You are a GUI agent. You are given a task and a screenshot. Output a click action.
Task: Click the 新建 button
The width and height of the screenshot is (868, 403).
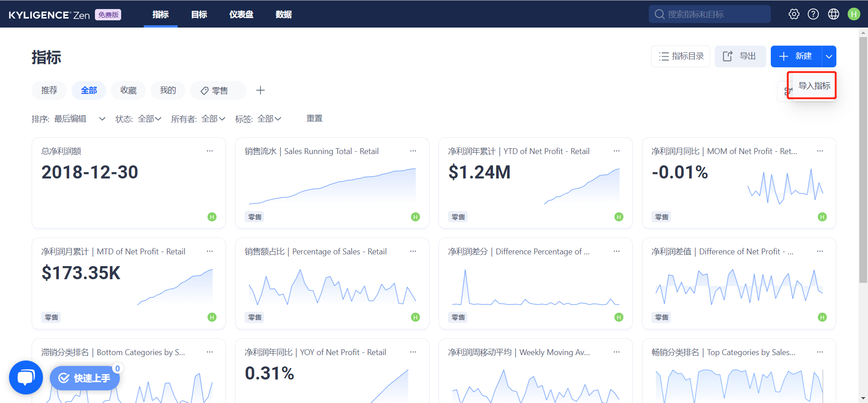click(797, 56)
